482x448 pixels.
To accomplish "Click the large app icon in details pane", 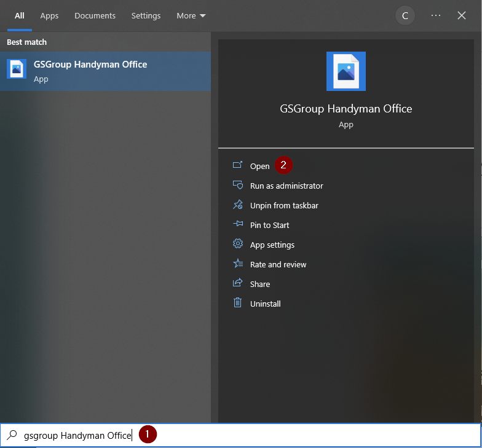I will [x=346, y=71].
